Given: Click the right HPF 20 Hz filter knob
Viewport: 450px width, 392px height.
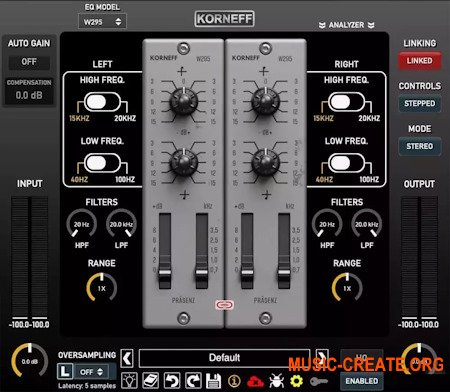Looking at the screenshot, I should pyautogui.click(x=327, y=224).
